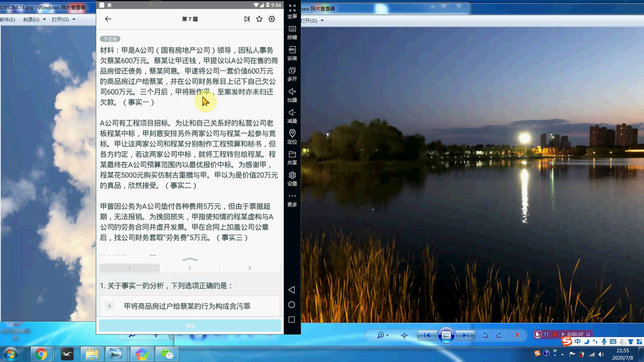Viewport: 644px width, 362px height.
Task: Switch to Photo Viewer taskbar button
Action: point(116,354)
